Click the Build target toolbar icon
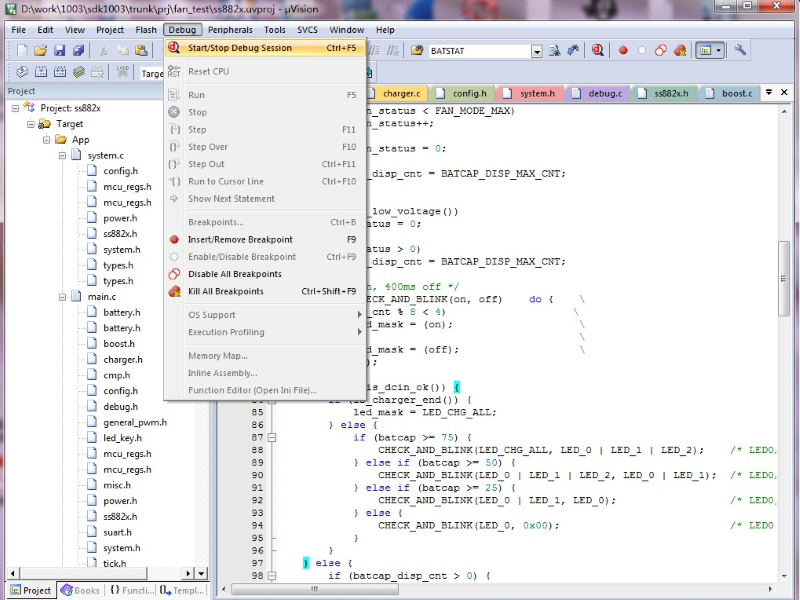The image size is (800, 600). (x=41, y=72)
